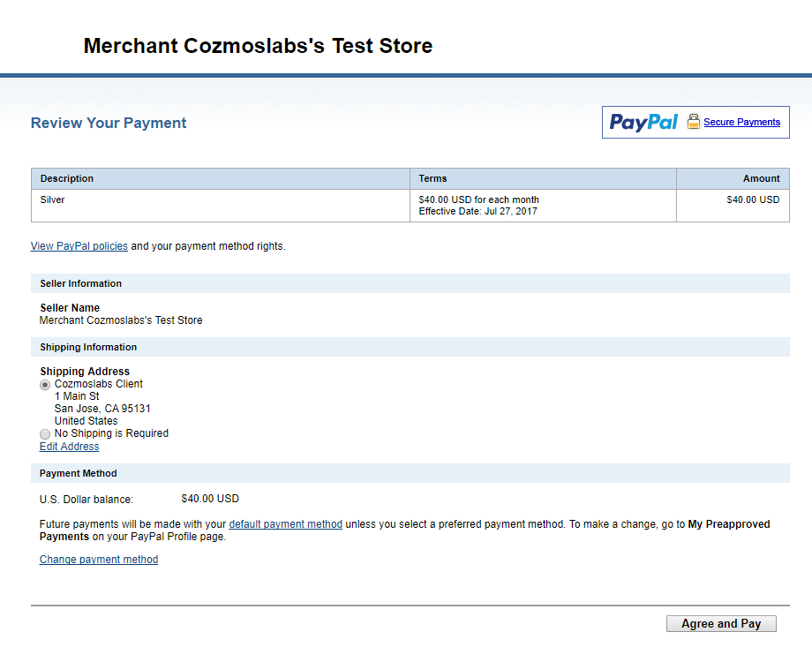Click 'Effective Date: Jul 27, 2017' text
812x647 pixels.
tap(478, 211)
